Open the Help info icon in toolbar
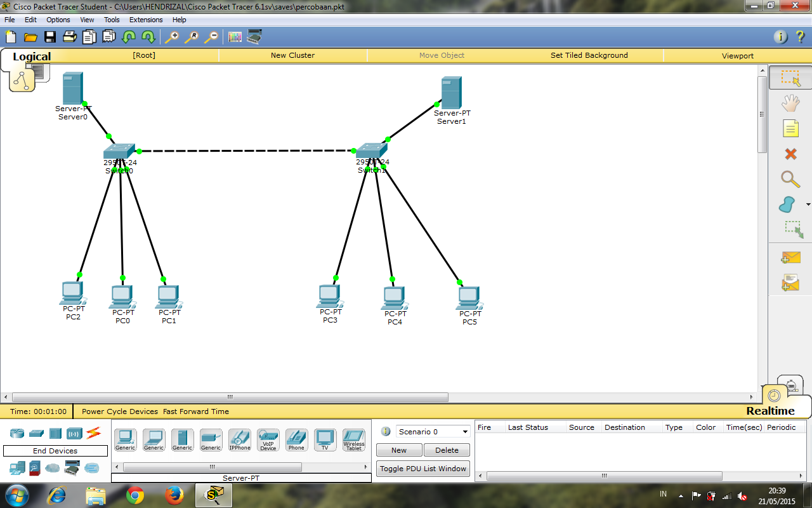Viewport: 812px width, 508px height. tap(781, 37)
